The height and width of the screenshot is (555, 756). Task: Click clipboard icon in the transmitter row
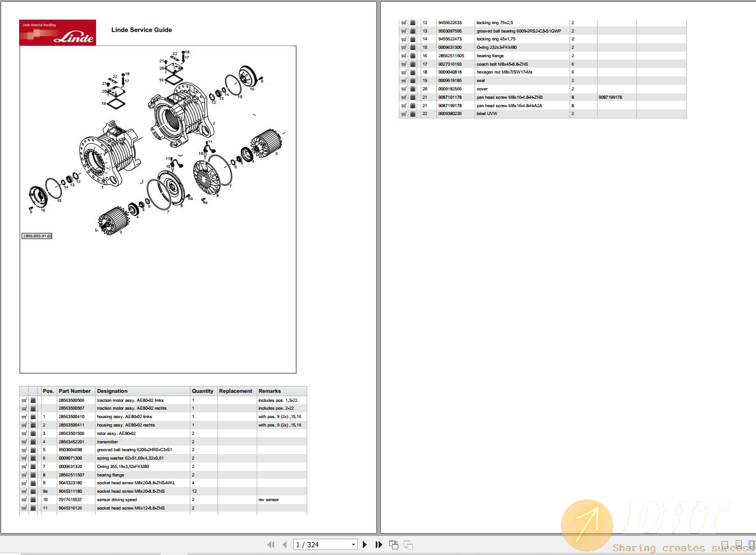click(x=33, y=442)
